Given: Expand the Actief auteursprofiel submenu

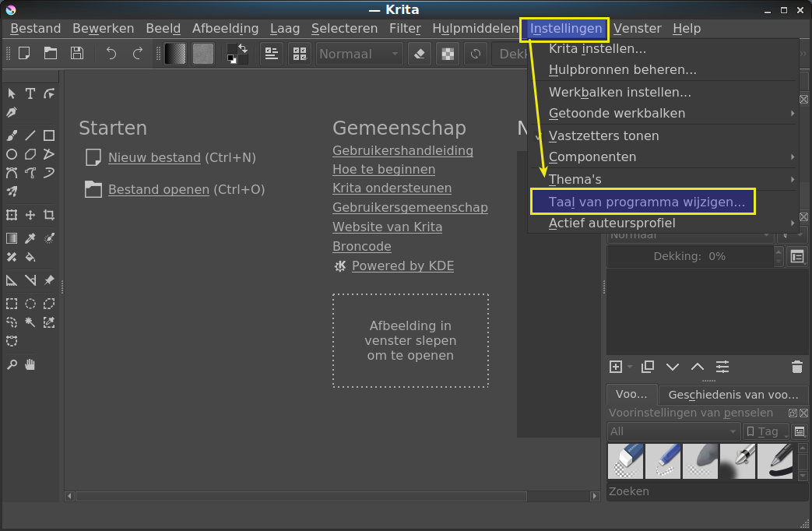Looking at the screenshot, I should click(x=663, y=223).
